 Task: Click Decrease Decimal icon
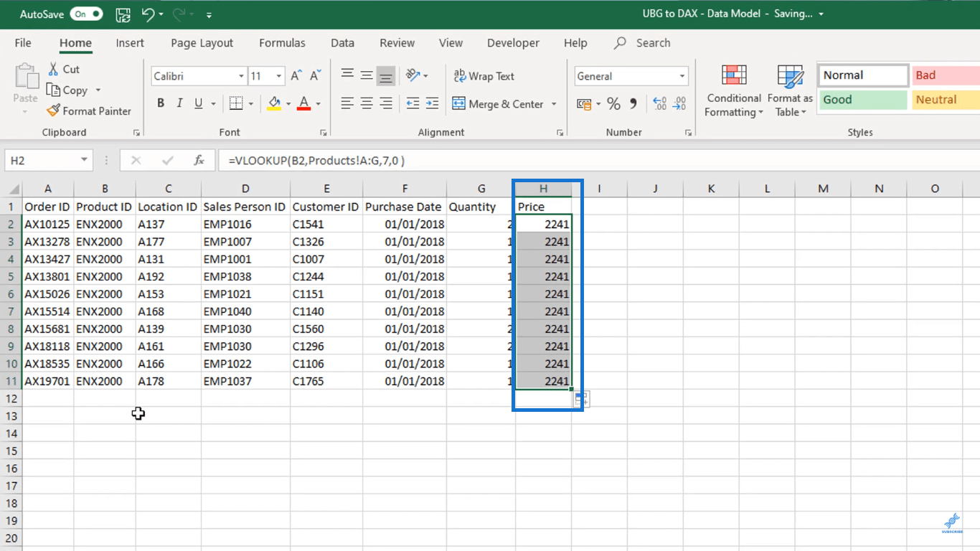(679, 104)
